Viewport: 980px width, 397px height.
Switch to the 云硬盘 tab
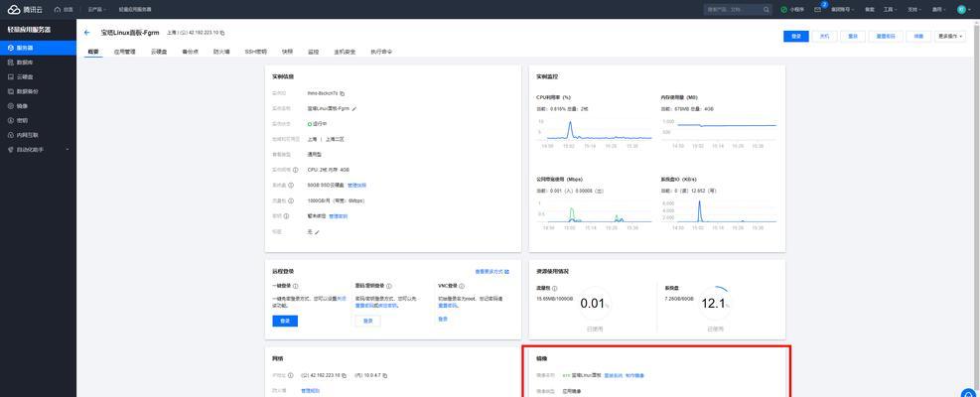pos(159,52)
